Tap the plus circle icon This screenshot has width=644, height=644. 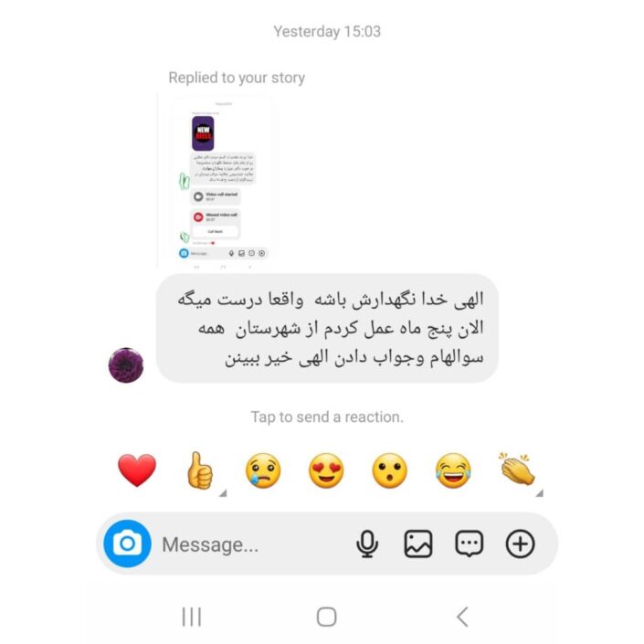click(520, 544)
